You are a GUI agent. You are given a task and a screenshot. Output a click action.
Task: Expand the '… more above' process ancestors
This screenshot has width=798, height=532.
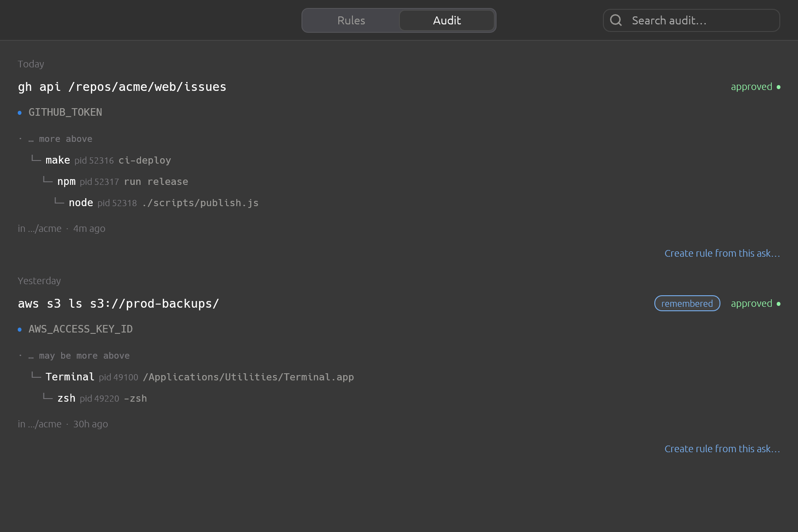(61, 139)
